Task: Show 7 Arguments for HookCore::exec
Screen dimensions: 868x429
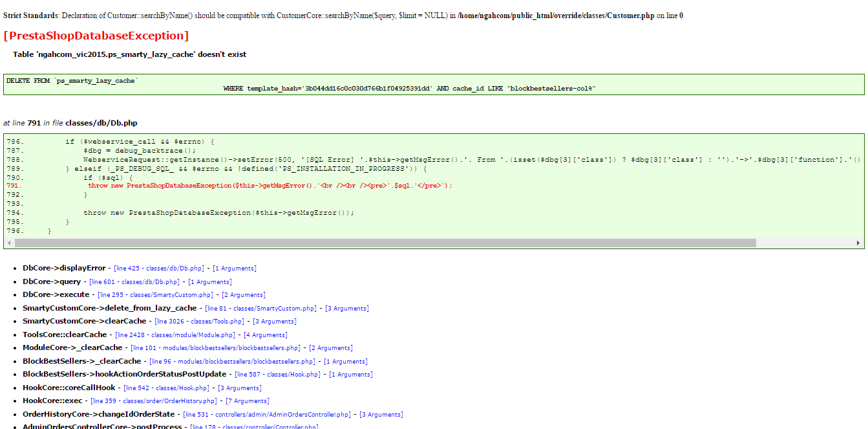Action: 248,401
